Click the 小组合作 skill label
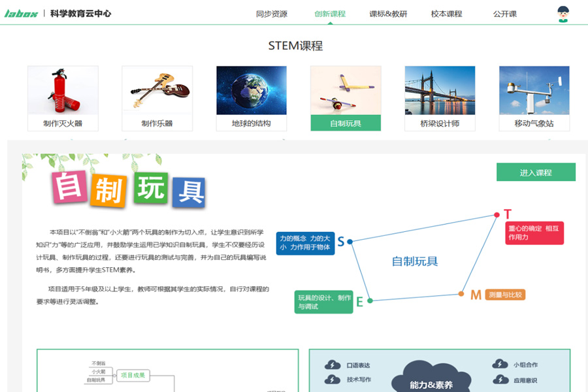Image resolution: width=588 pixels, height=392 pixels. point(526,365)
